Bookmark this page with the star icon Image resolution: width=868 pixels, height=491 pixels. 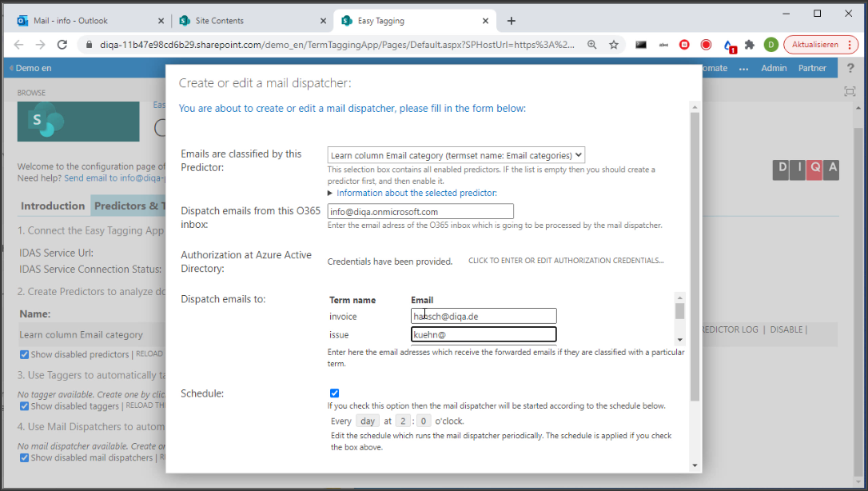614,45
